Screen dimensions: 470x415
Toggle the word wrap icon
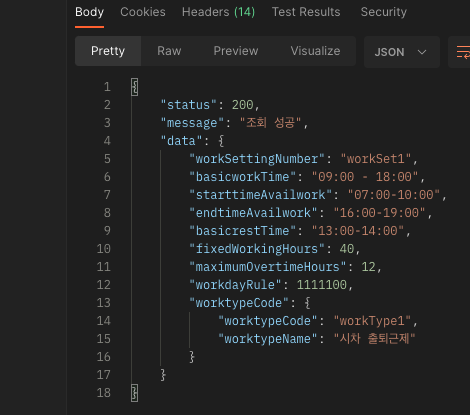point(462,52)
